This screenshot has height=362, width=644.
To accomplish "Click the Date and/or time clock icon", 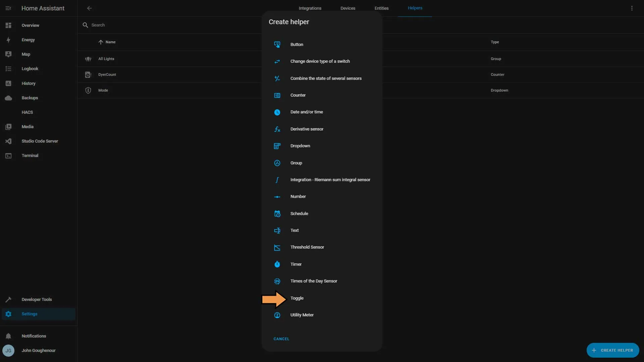I will pyautogui.click(x=277, y=112).
